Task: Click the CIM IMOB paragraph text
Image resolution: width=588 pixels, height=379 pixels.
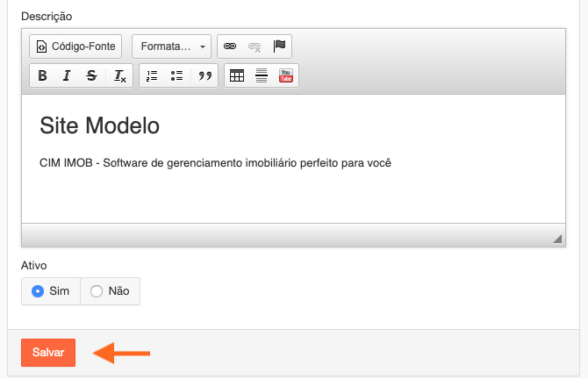Action: pos(215,163)
